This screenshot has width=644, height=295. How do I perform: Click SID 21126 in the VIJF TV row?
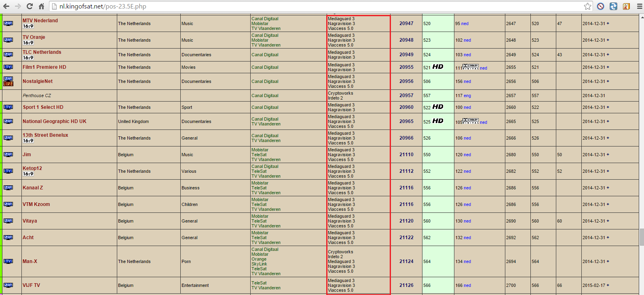click(406, 285)
